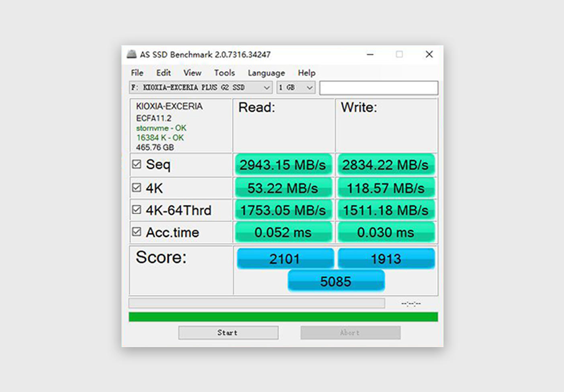564x392 pixels.
Task: Open the File menu
Action: point(137,73)
